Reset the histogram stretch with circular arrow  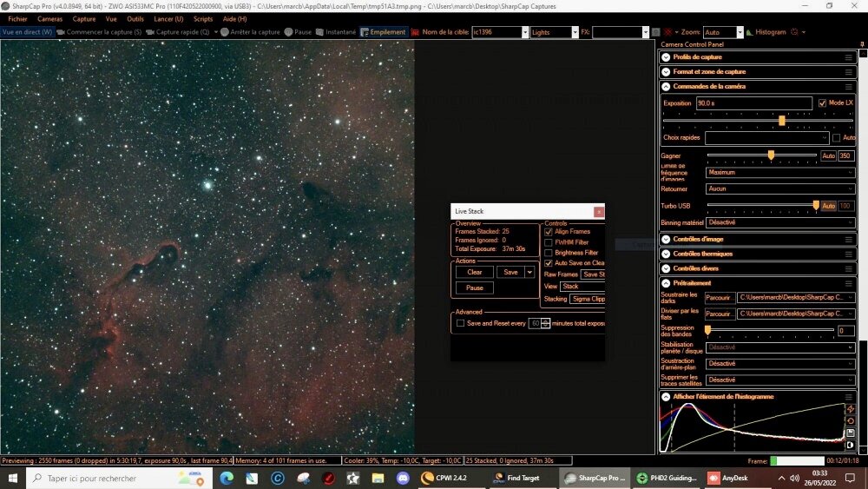[x=851, y=421]
